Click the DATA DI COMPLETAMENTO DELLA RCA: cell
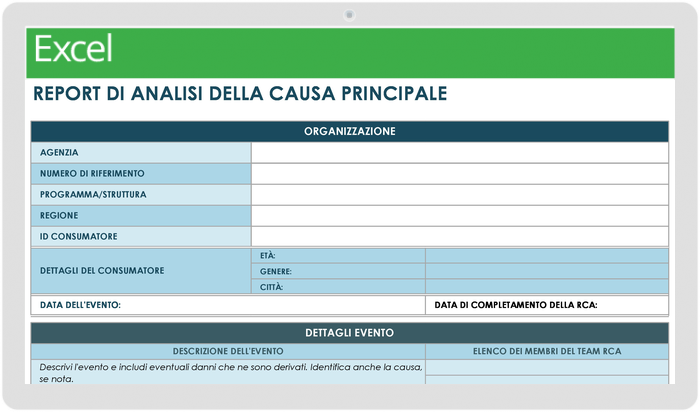 click(x=547, y=305)
